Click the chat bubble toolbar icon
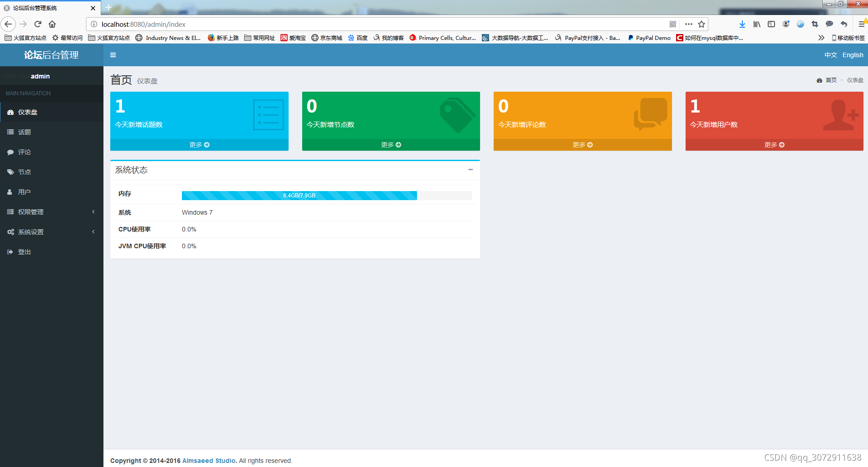This screenshot has height=467, width=868. (x=829, y=24)
